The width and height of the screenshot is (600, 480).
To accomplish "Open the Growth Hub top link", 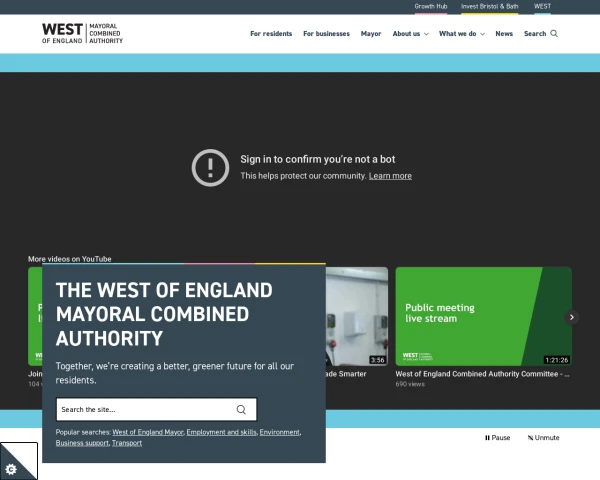I will pos(430,7).
